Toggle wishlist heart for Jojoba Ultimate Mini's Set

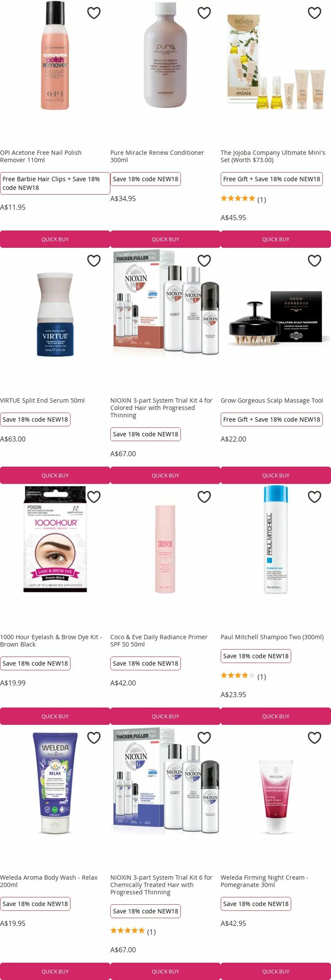[314, 13]
